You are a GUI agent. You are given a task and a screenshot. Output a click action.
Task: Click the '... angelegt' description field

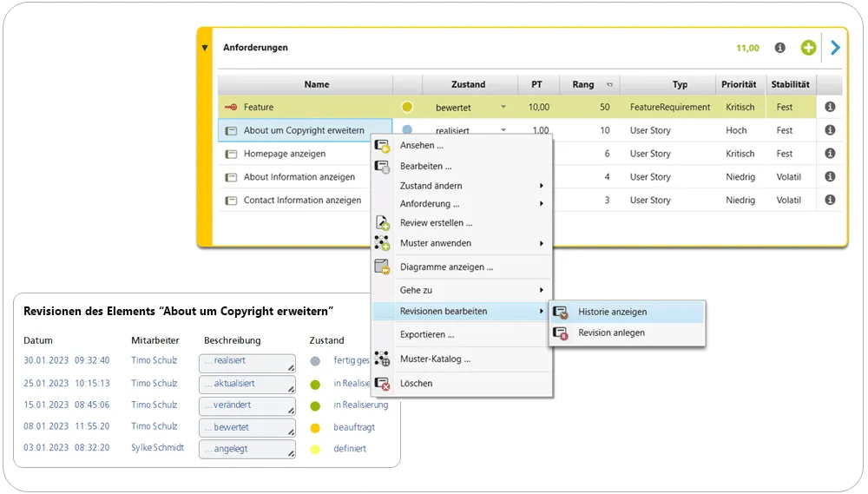(247, 449)
